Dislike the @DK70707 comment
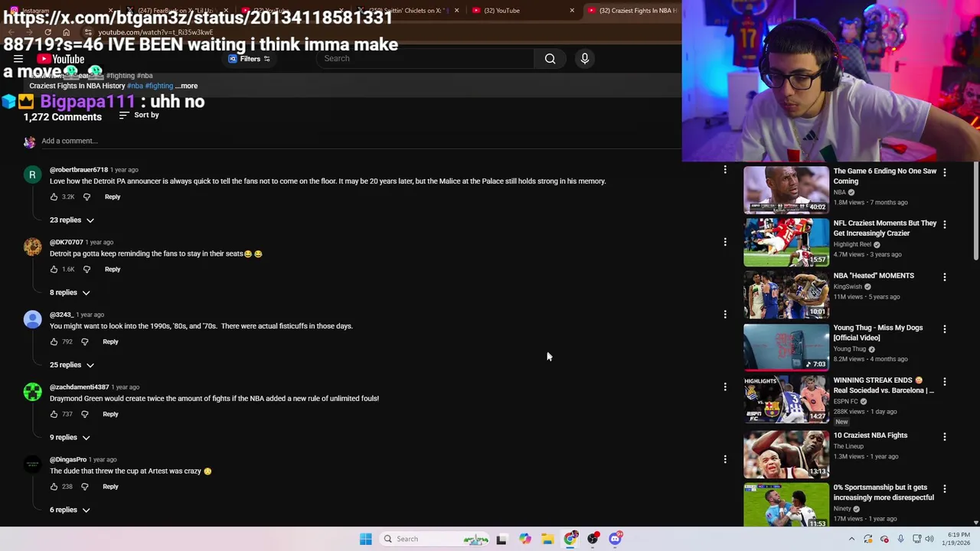The image size is (980, 551). click(x=87, y=269)
